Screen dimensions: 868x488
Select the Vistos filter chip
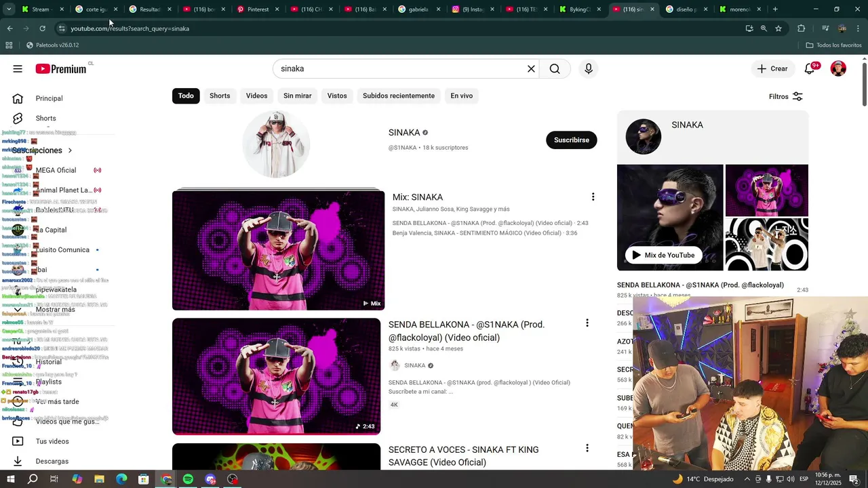tap(337, 96)
